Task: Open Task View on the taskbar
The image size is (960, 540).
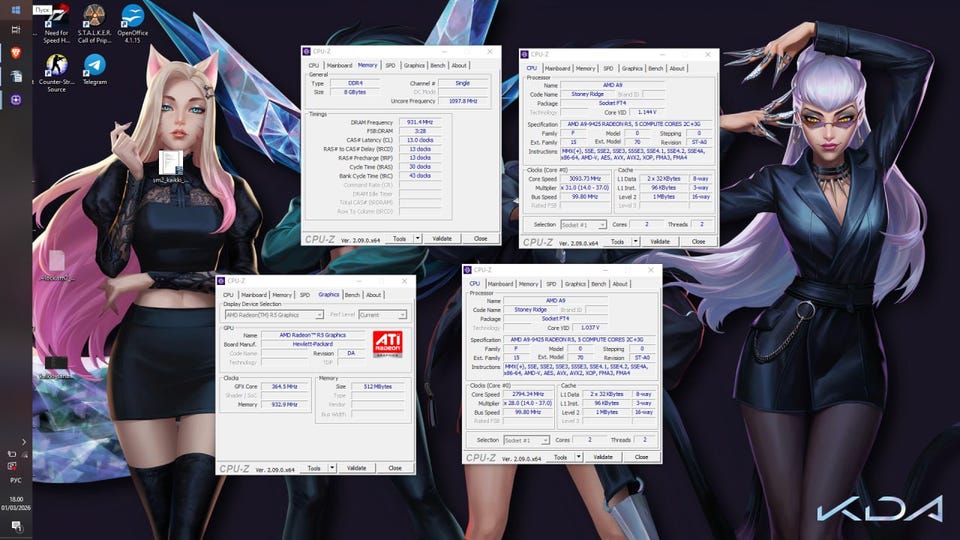Action: pyautogui.click(x=16, y=29)
